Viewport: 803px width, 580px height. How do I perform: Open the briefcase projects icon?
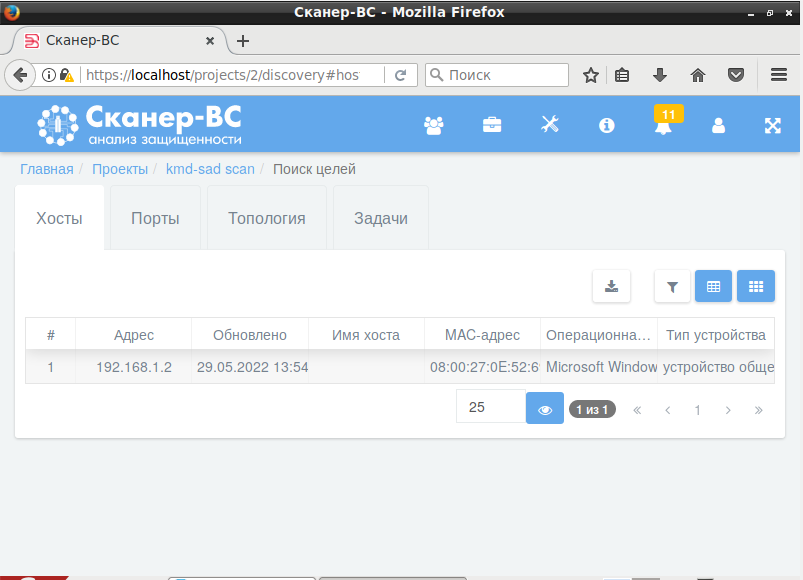coord(492,125)
